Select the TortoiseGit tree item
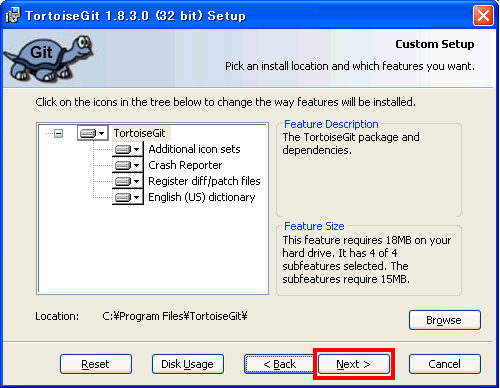Screen dimensions: 500x388 pos(139,133)
